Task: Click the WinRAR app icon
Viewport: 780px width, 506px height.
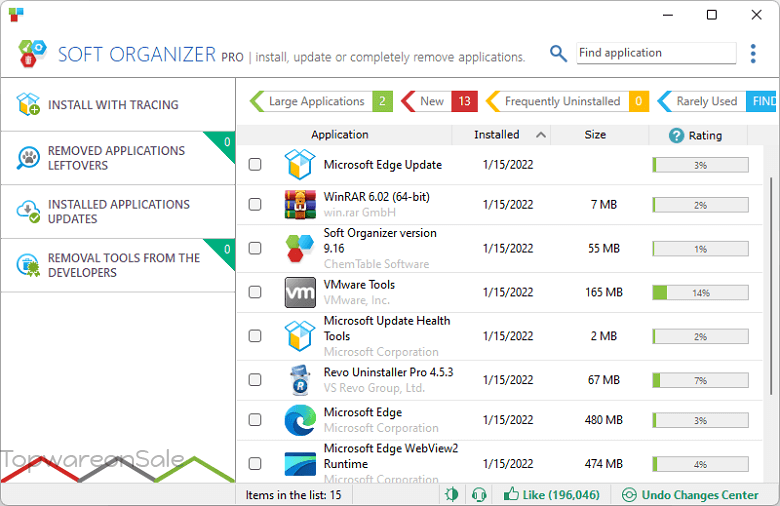Action: tap(300, 204)
